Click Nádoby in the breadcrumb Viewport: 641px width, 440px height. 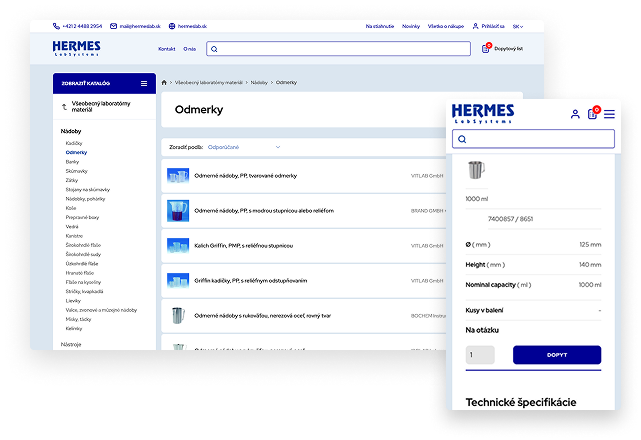[x=259, y=83]
